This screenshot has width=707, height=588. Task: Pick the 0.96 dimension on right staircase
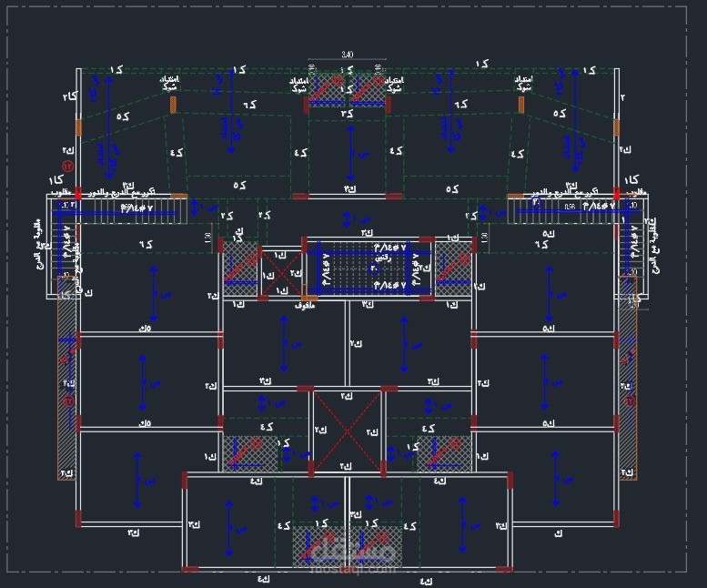click(570, 207)
